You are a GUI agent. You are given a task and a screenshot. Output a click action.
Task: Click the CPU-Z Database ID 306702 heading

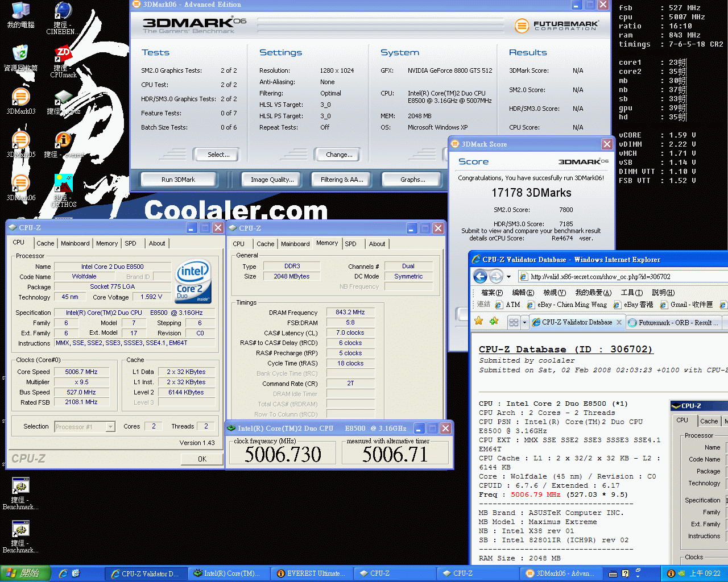pos(565,350)
